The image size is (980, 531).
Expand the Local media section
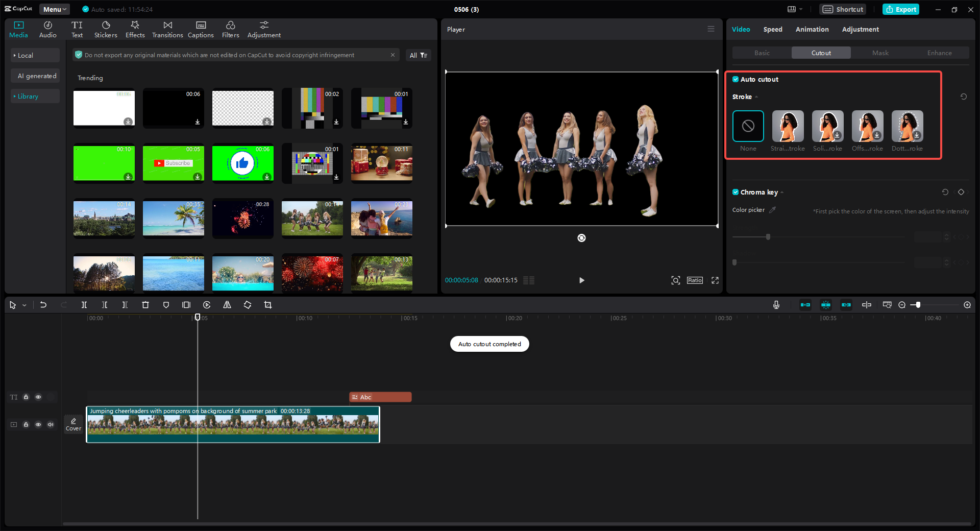point(35,55)
